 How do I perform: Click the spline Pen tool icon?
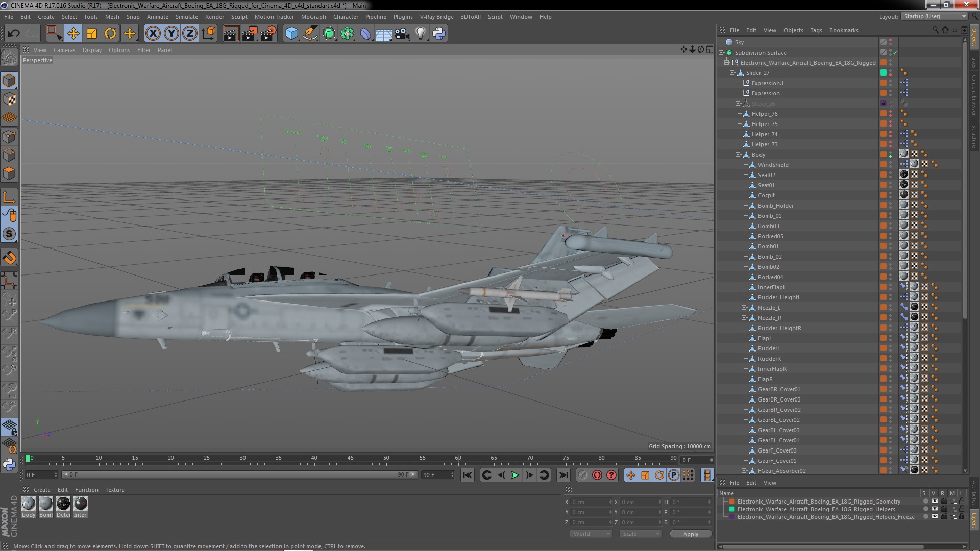310,34
